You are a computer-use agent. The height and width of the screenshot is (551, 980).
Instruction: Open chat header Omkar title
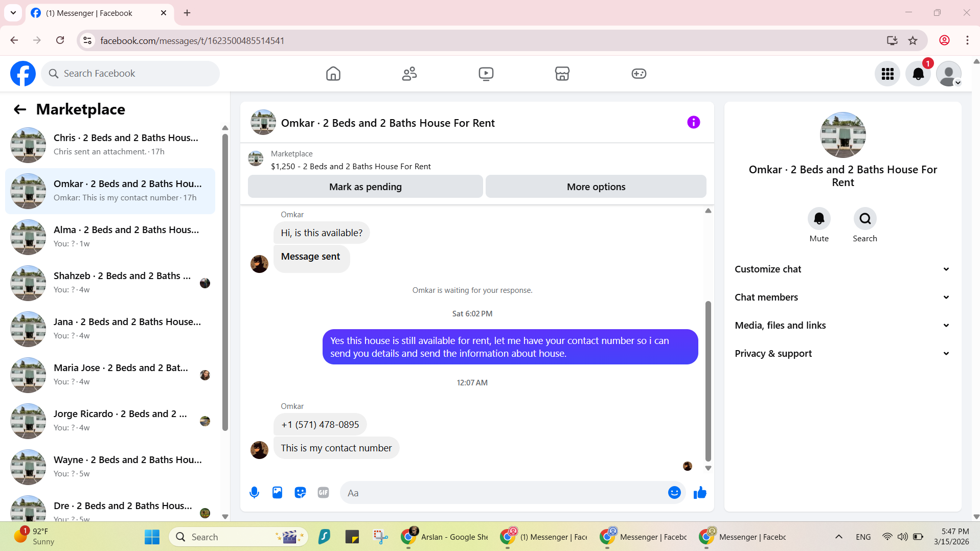388,123
